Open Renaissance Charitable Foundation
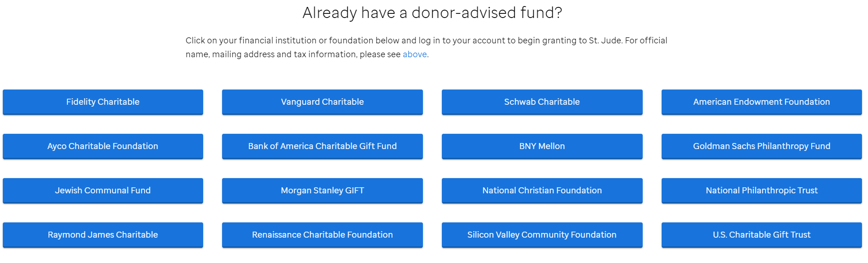The height and width of the screenshot is (263, 868). tap(322, 235)
